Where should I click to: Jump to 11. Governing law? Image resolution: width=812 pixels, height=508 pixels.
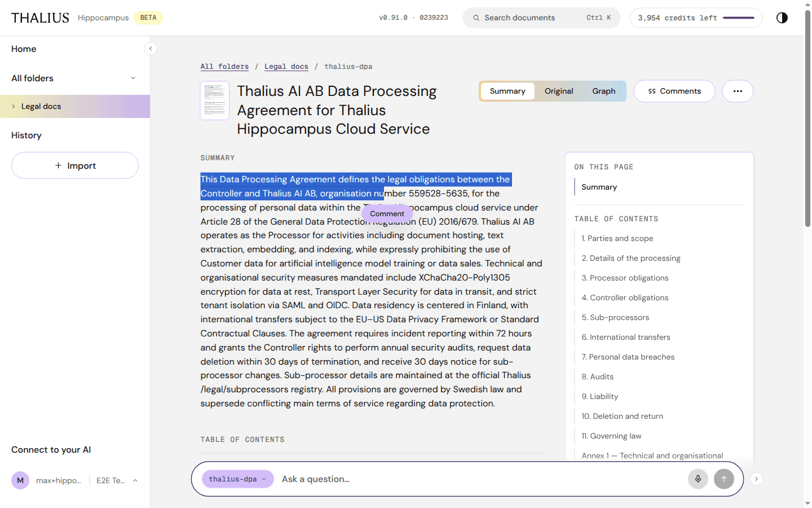611,436
